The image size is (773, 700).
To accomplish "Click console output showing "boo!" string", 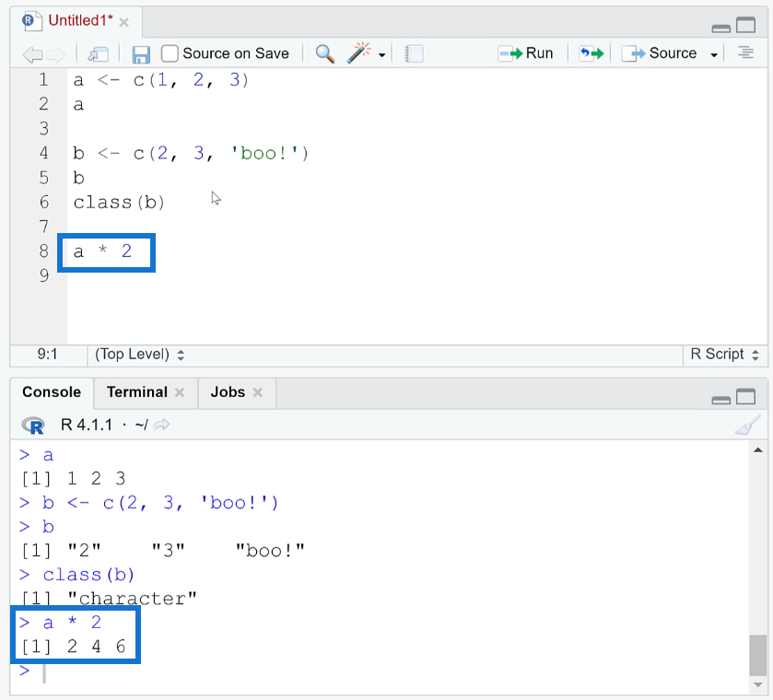I will tap(270, 551).
